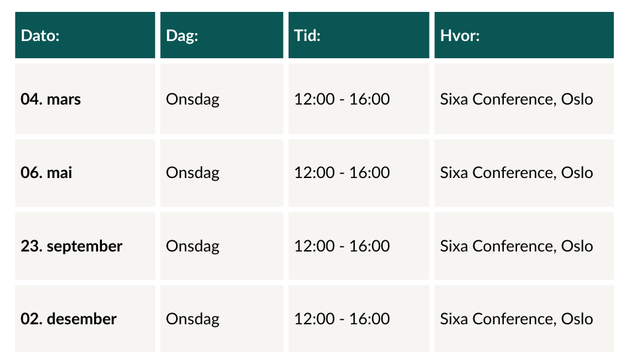The width and height of the screenshot is (629, 364).
Task: Click the Dato: column header
Action: (x=85, y=35)
